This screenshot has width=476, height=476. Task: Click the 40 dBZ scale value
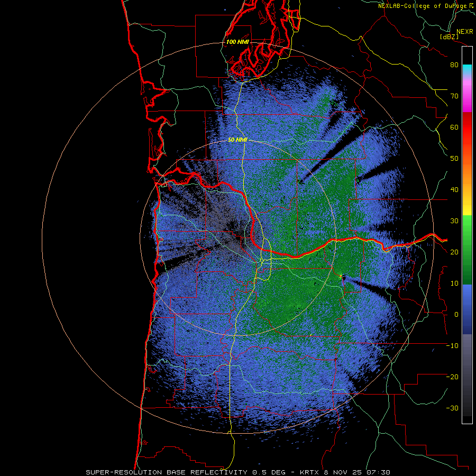(x=454, y=190)
